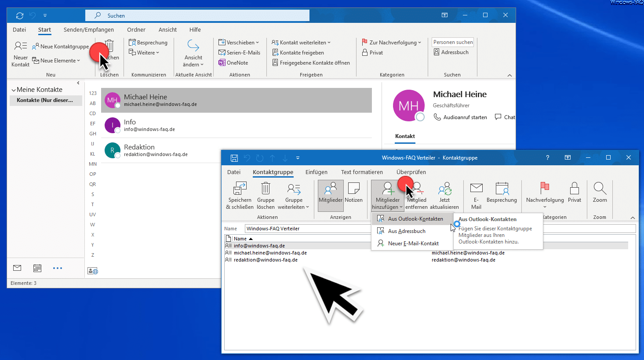
Task: Choose Aus Adressbuch menu item
Action: pyautogui.click(x=412, y=231)
